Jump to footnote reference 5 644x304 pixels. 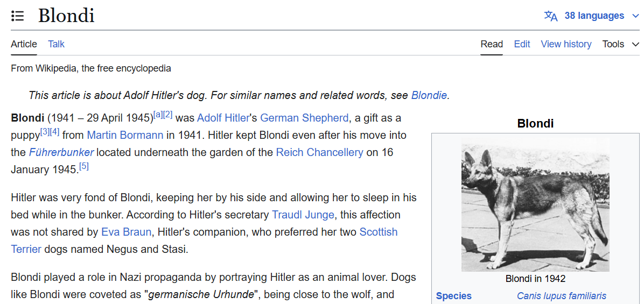point(84,167)
